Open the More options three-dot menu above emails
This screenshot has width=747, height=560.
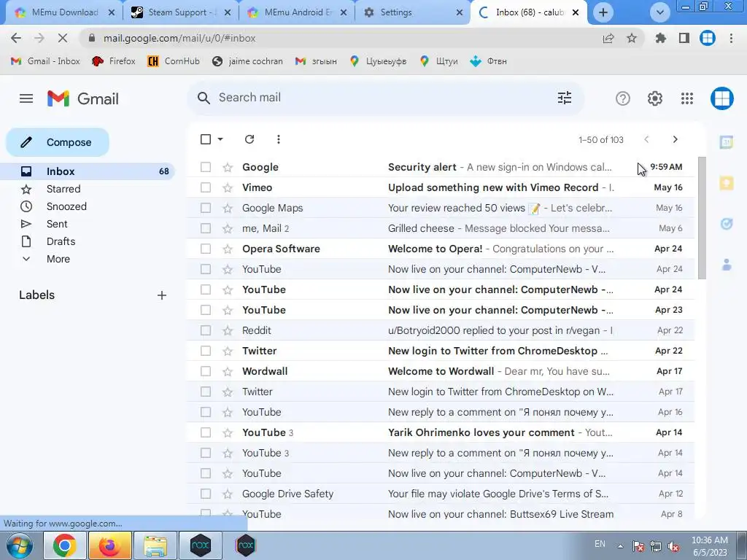point(278,139)
